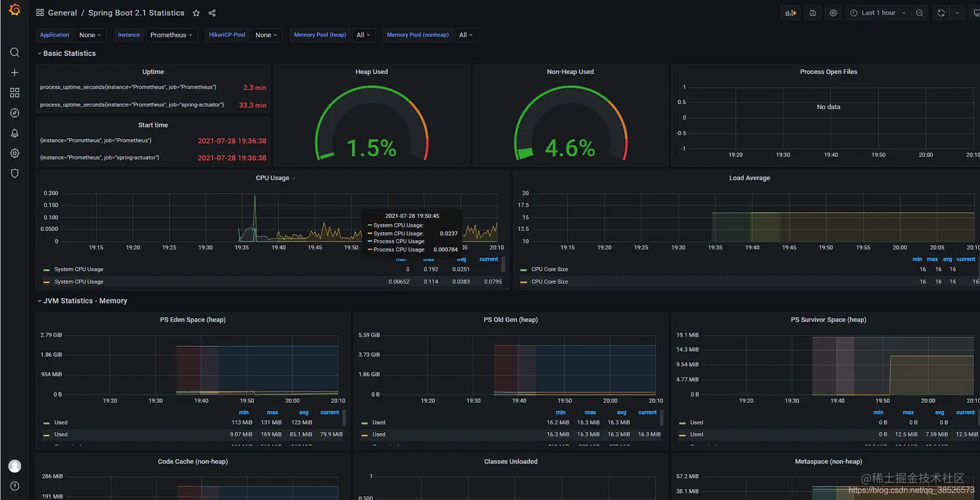
Task: Open the General folder breadcrumb link
Action: pos(62,13)
